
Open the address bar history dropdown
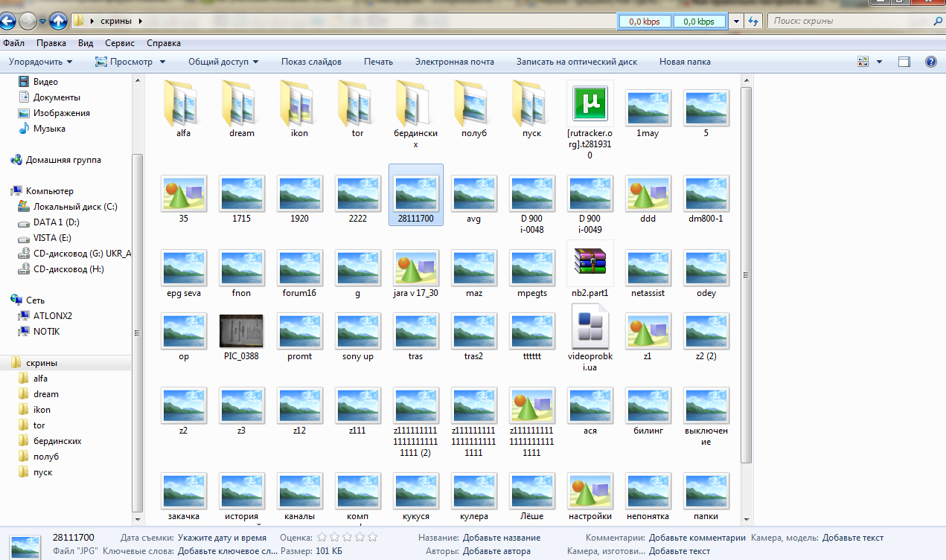tap(737, 21)
